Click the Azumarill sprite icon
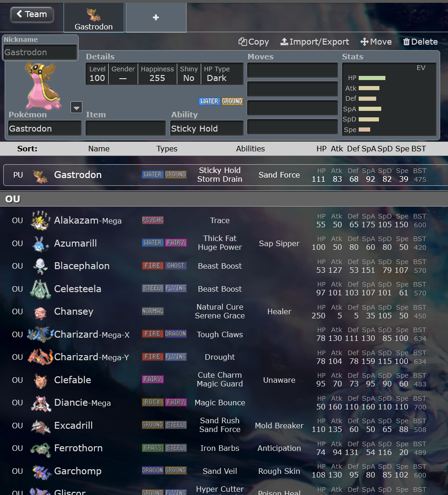Screen dimensions: 448x495 (x=41, y=243)
